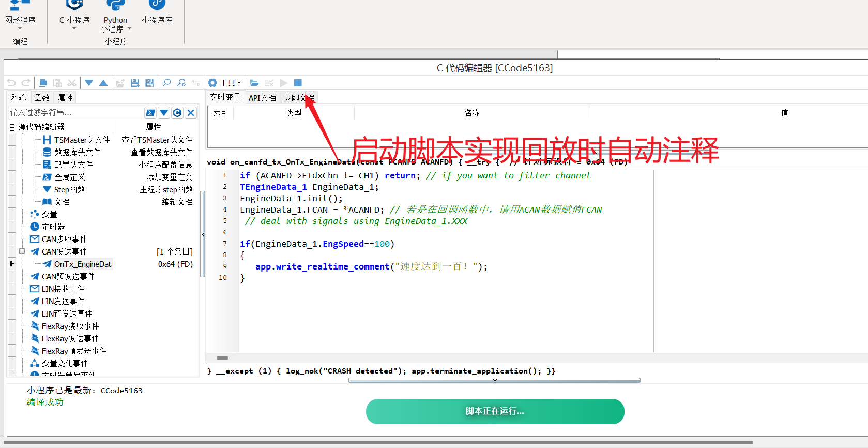Click 查看TSMaster头文件 link

(157, 140)
